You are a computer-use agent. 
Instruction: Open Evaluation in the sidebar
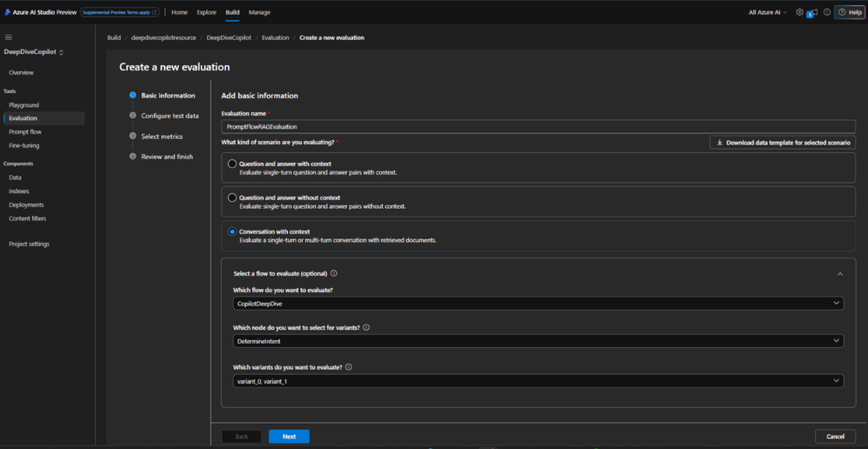coord(43,118)
